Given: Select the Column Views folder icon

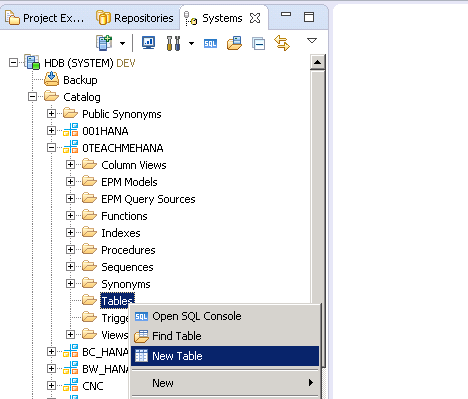Looking at the screenshot, I should pos(89,164).
